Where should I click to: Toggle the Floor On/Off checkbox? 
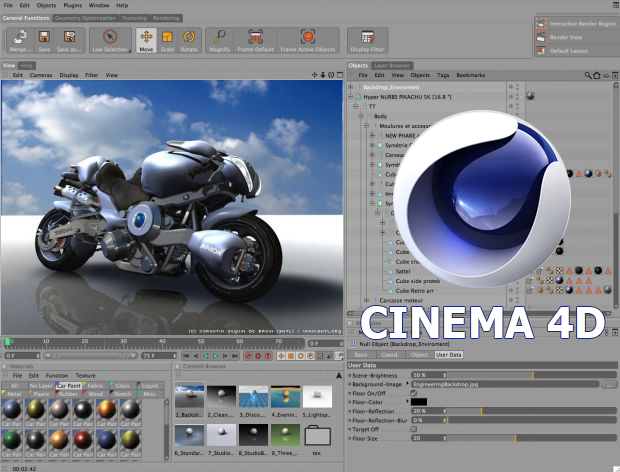click(414, 393)
